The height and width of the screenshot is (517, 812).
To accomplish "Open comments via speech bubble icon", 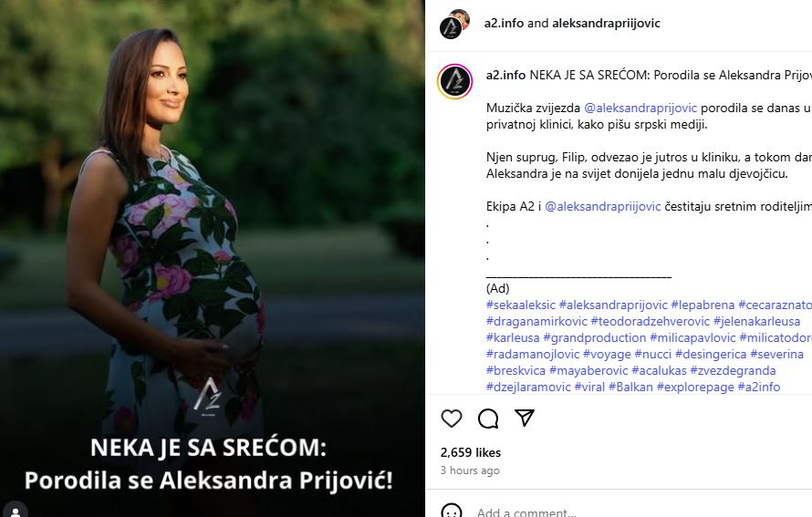I will pyautogui.click(x=488, y=419).
